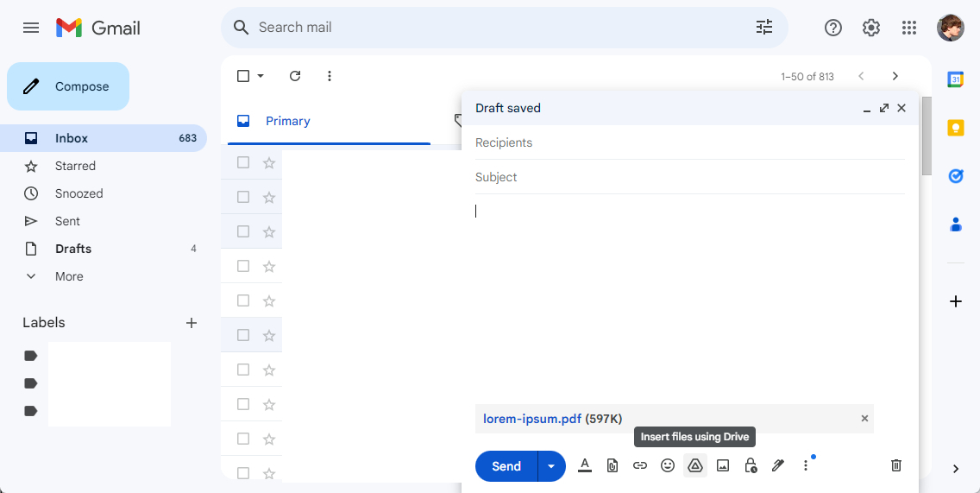This screenshot has height=493, width=980.
Task: Open the first label tag
Action: pos(31,356)
